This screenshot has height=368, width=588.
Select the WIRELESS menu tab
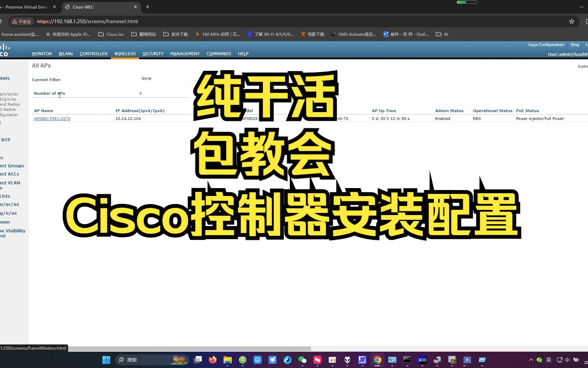tap(125, 54)
